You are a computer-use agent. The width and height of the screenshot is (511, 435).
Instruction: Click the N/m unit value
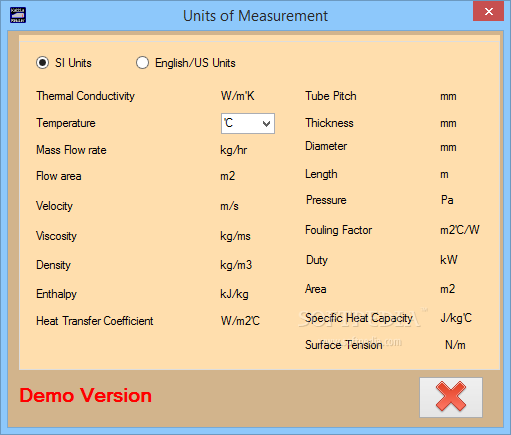tap(455, 345)
